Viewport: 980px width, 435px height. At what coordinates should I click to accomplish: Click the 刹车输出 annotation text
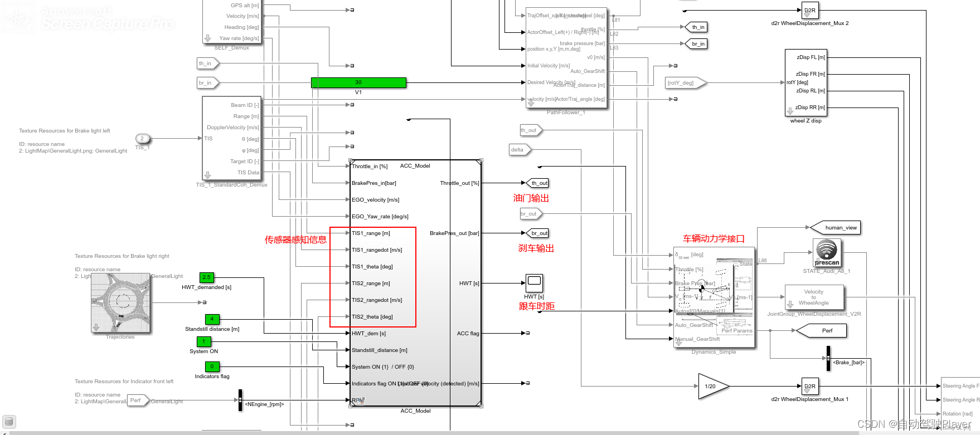click(x=536, y=248)
